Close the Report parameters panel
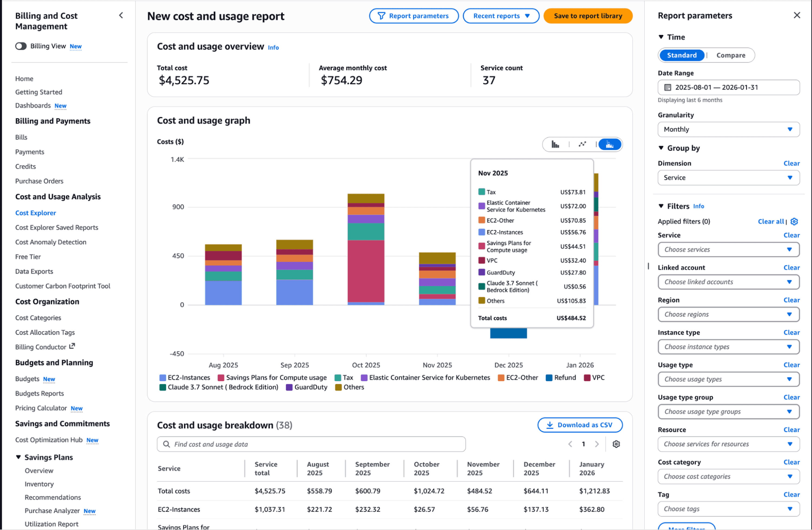 click(x=797, y=15)
